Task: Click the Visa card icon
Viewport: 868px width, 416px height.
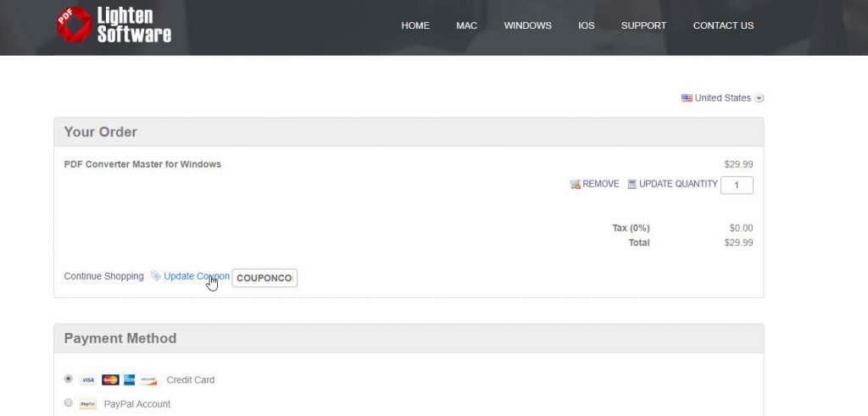Action: click(x=87, y=380)
